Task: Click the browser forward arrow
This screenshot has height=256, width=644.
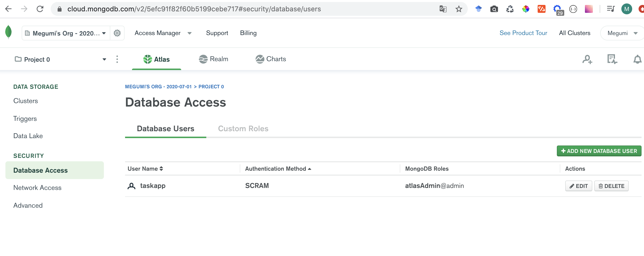Action: coord(24,9)
